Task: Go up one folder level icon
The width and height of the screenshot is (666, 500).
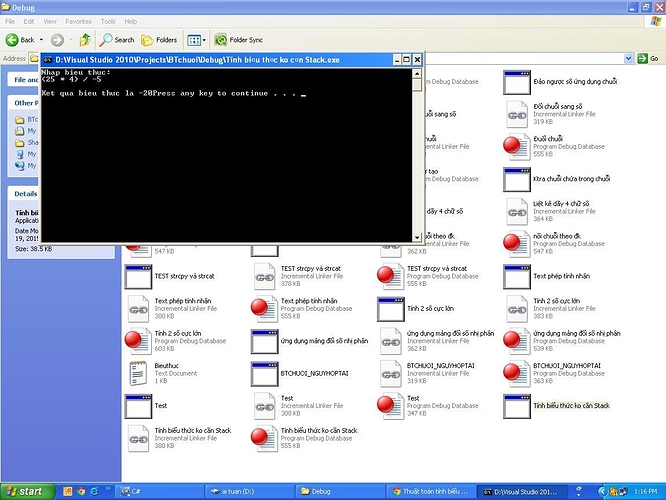Action: coord(85,40)
